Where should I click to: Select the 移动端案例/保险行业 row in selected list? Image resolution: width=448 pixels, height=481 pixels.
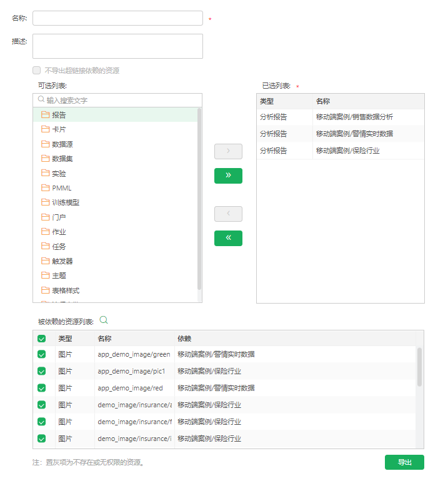point(347,151)
